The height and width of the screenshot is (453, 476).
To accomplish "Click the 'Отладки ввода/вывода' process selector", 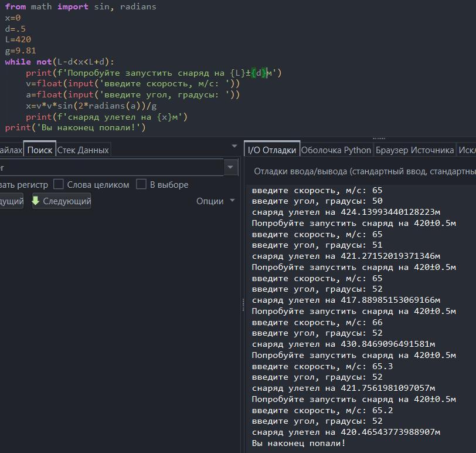I will click(363, 171).
